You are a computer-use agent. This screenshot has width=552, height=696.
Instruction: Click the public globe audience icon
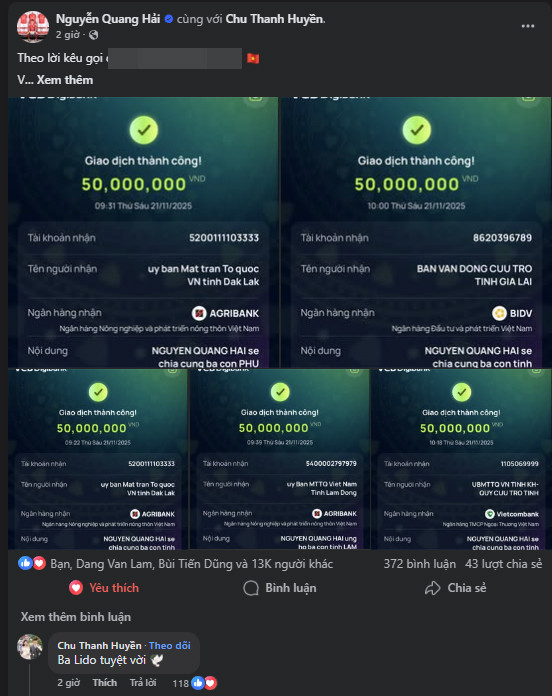pyautogui.click(x=94, y=35)
